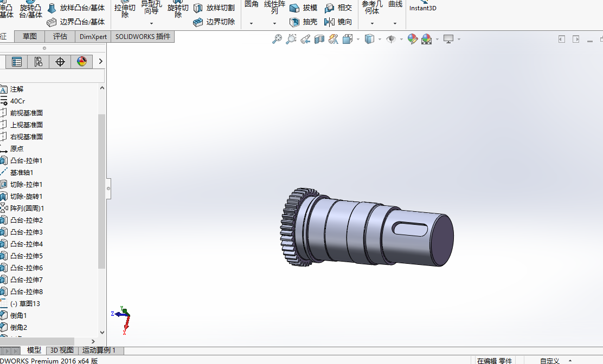Select 切除-旋转1 feature
The width and height of the screenshot is (603, 364).
point(26,196)
